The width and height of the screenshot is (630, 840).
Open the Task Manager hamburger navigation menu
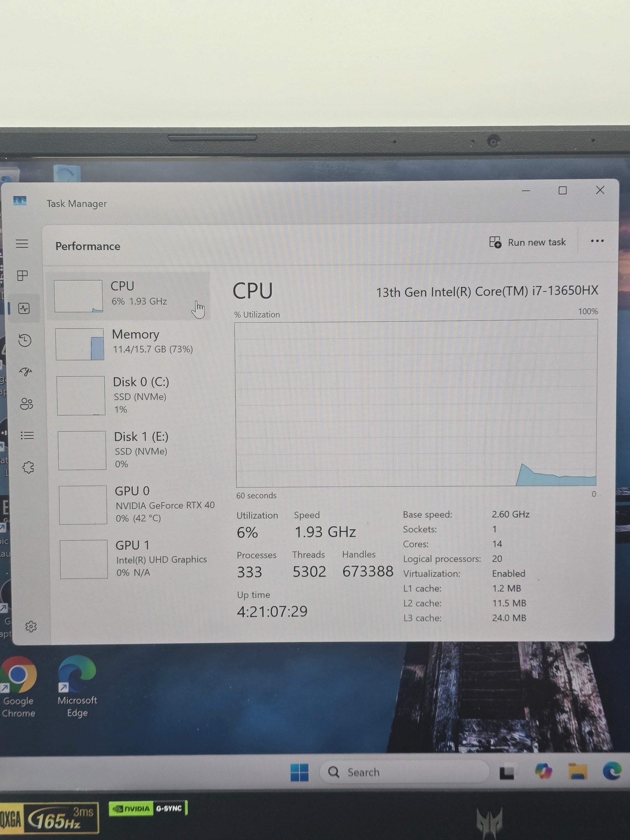pos(22,244)
